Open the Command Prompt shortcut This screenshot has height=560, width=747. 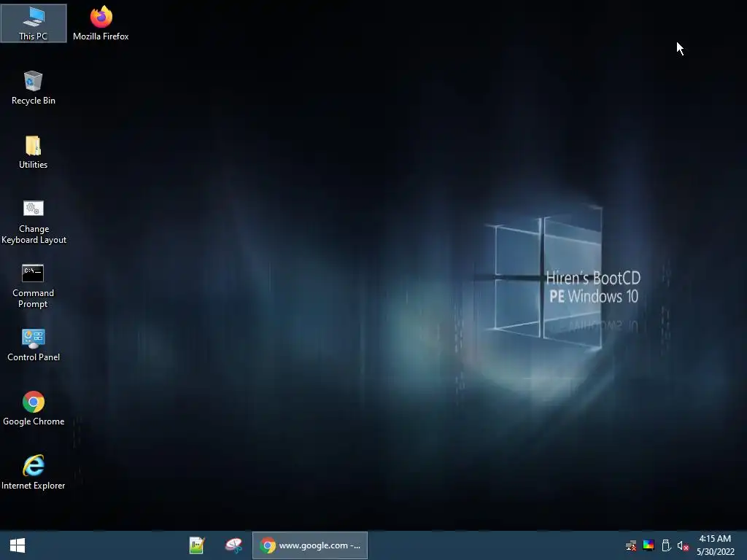[x=34, y=286]
